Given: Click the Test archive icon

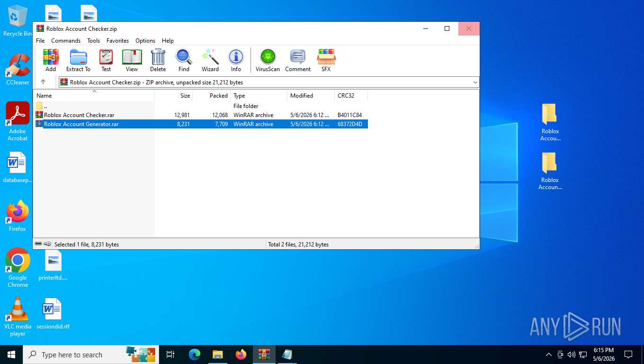Looking at the screenshot, I should point(106,60).
